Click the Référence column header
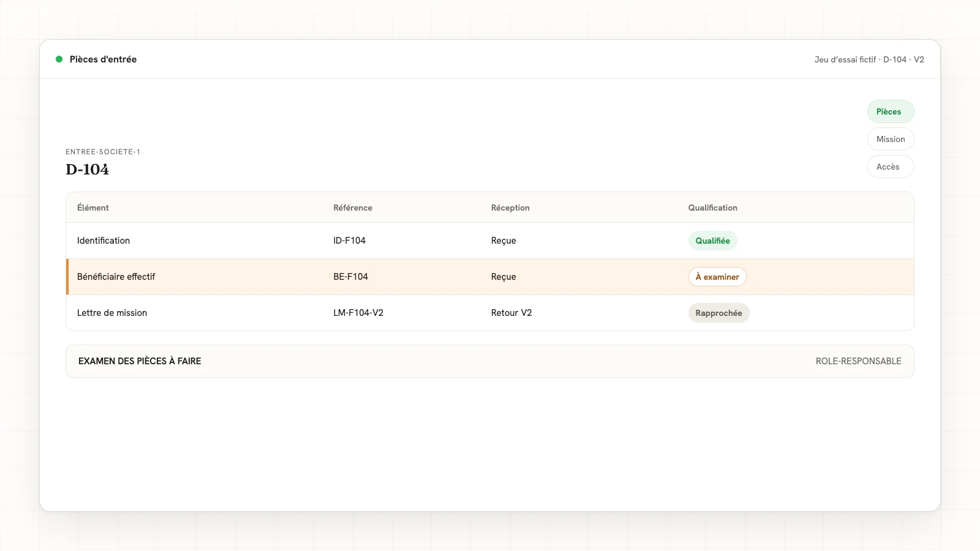Viewport: 980px width, 551px height. click(353, 208)
